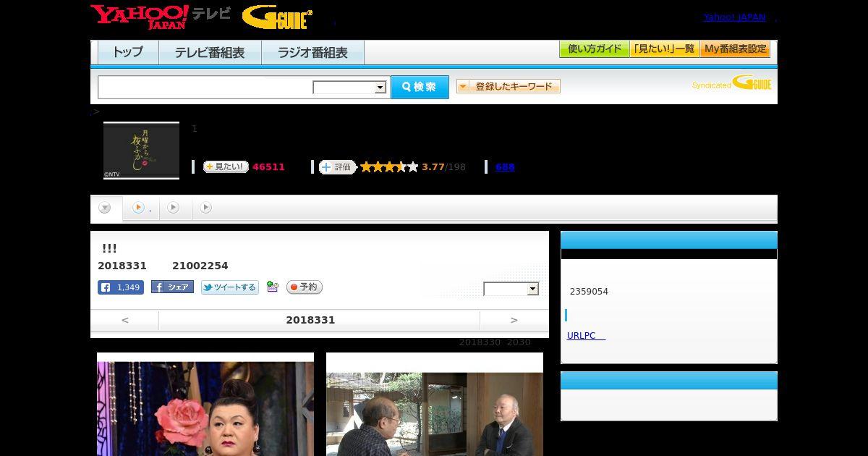Viewport: 868px width, 456px height.
Task: Open the 使い方ガイド button
Action: [x=595, y=49]
